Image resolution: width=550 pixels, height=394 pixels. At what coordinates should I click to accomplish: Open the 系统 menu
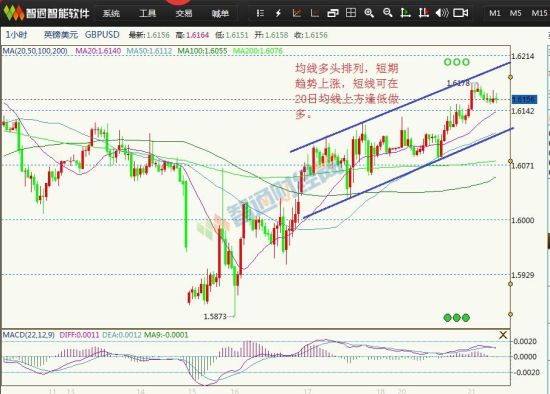[x=111, y=14]
